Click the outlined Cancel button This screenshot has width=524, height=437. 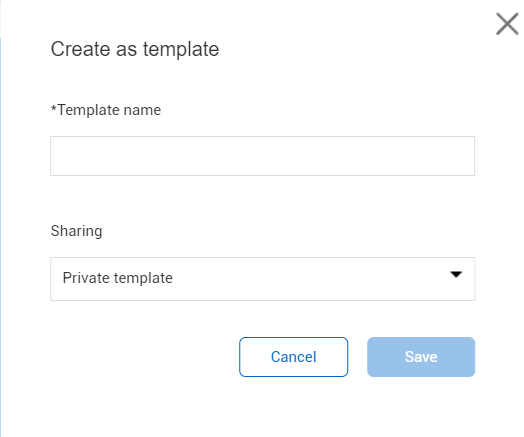coord(293,357)
